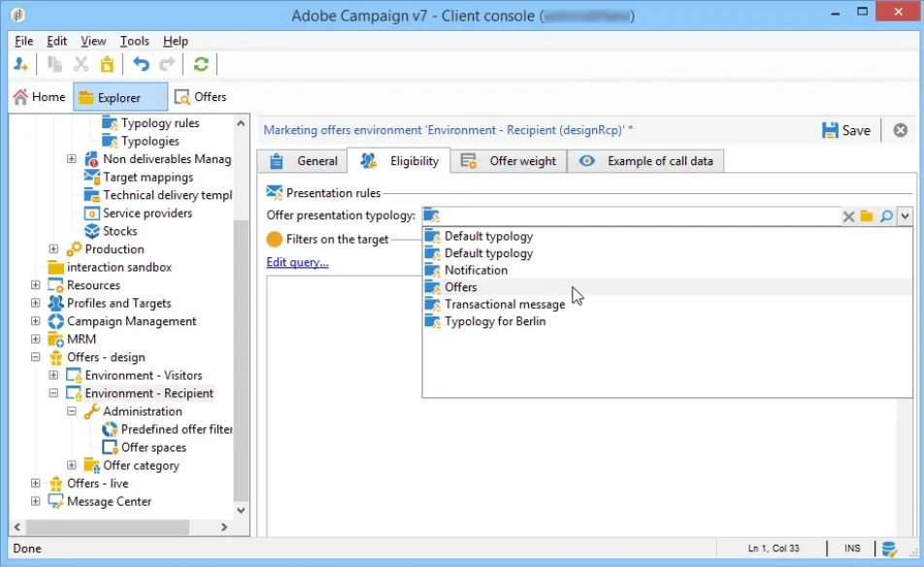Viewport: 924px width, 567px height.
Task: Expand the MRM node
Action: pyautogui.click(x=35, y=340)
